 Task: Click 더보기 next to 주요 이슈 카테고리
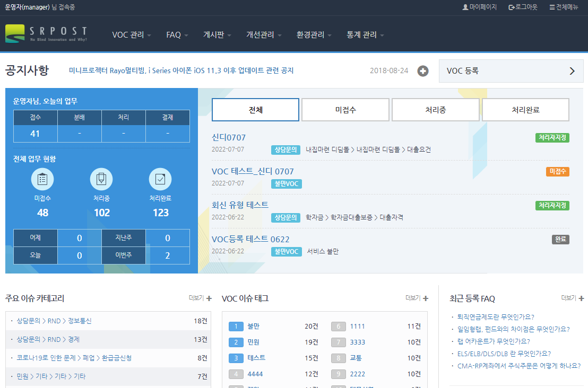(x=200, y=298)
